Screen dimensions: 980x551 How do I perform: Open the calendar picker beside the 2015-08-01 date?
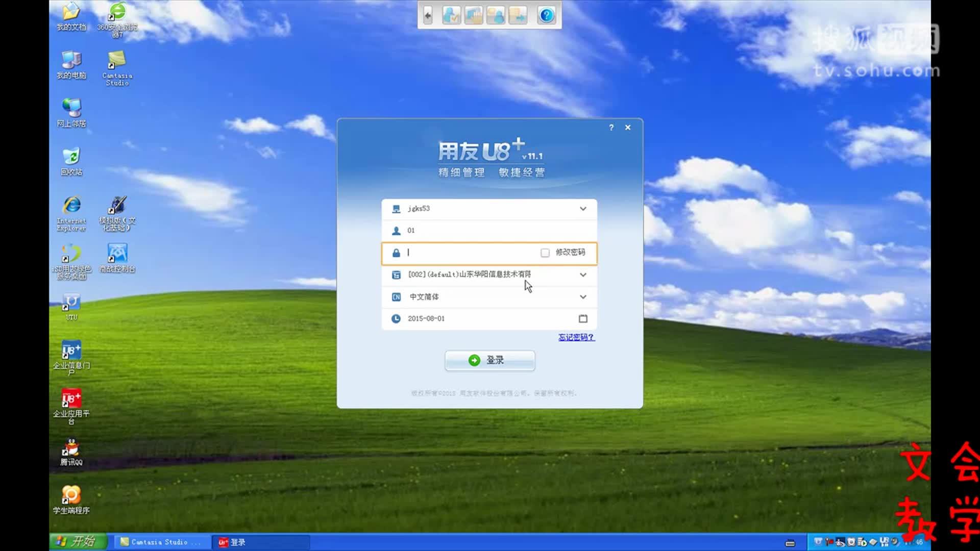tap(583, 318)
